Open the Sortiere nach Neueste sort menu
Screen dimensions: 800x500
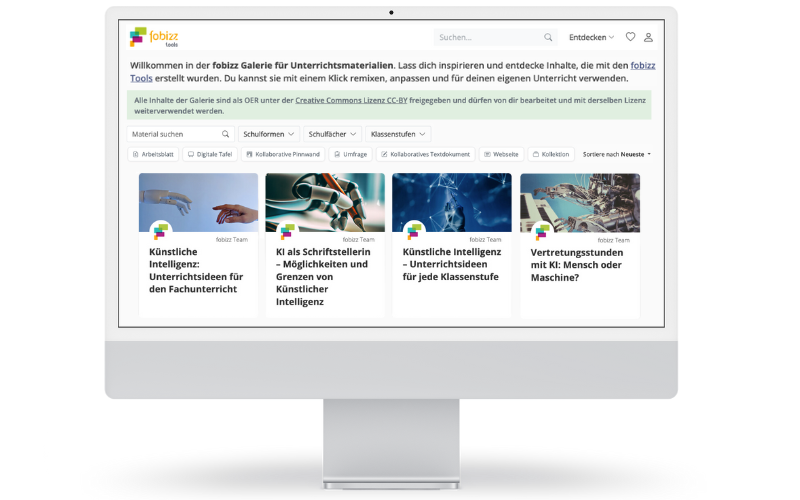point(615,155)
